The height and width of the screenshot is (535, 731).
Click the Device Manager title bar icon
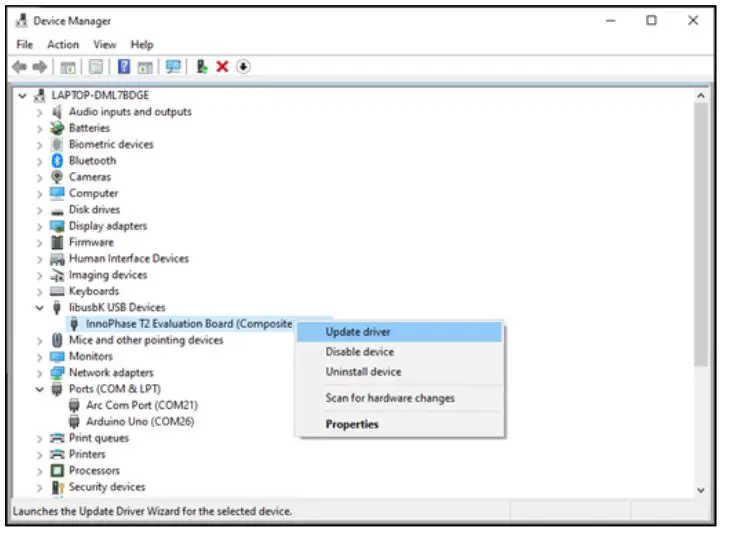click(21, 21)
